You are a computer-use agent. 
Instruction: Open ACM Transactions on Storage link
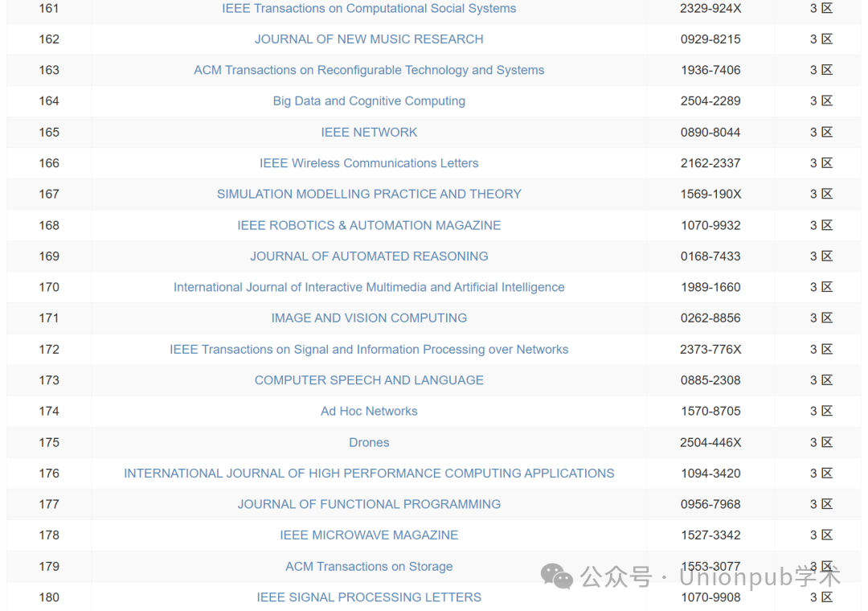(369, 567)
